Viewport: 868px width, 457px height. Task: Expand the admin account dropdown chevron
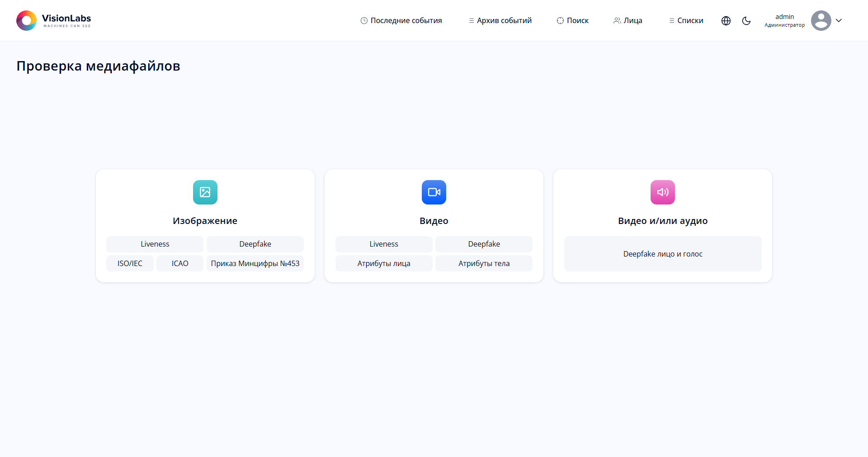839,21
